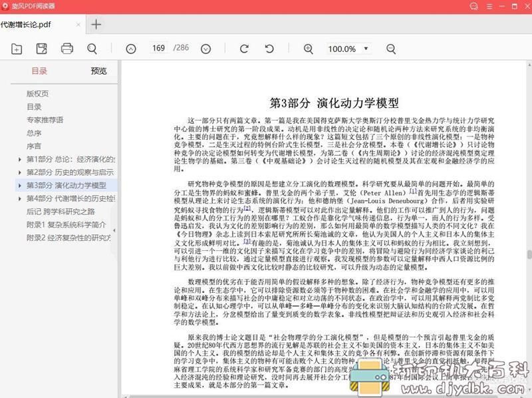Open the 100.0% zoom dropdown
532x398 pixels.
coord(348,49)
